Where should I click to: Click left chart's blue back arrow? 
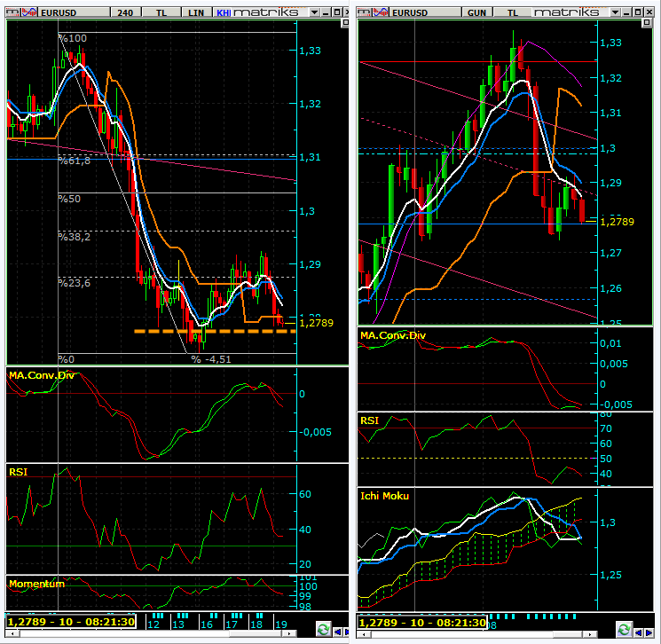pos(339,630)
